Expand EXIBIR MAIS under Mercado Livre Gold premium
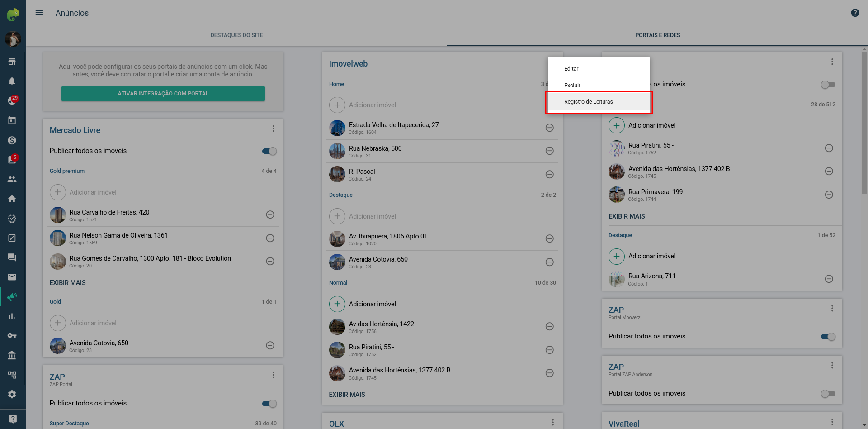The image size is (868, 429). (67, 283)
